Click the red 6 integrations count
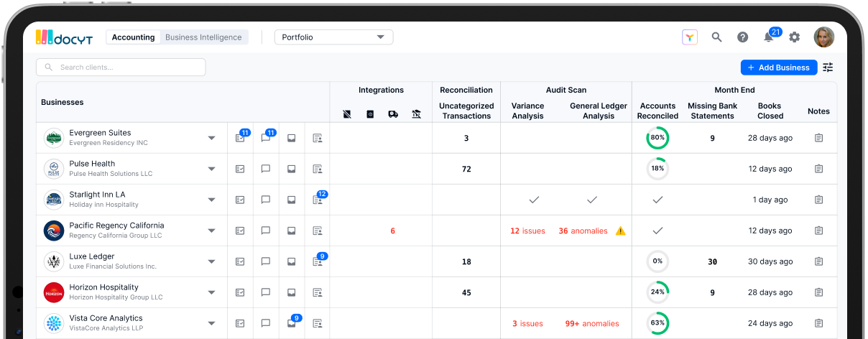The image size is (868, 339). 393,231
